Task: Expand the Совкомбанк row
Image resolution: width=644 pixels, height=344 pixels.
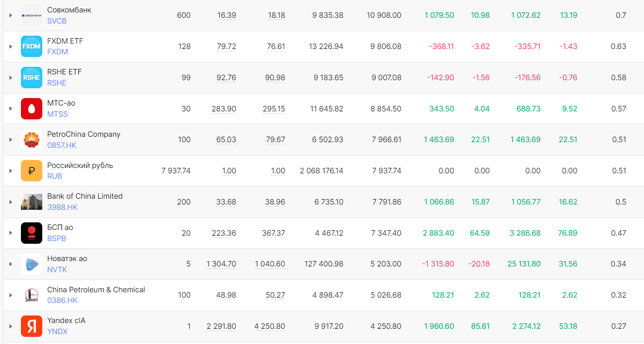Action: [11, 16]
